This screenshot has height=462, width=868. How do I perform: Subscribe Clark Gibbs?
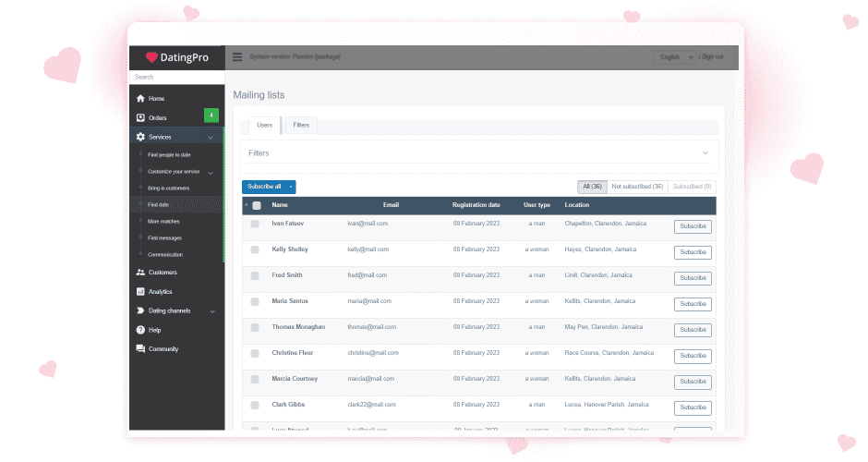693,407
